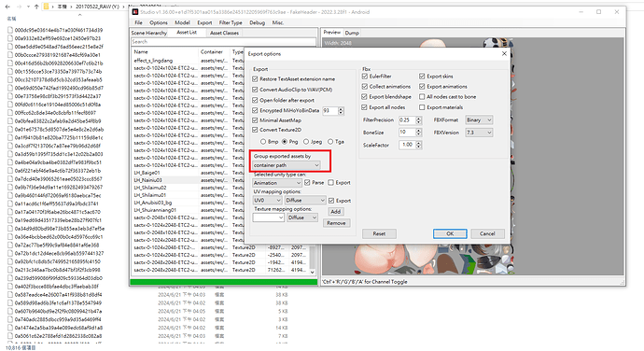Toggle Open folder after export
This screenshot has width=644, height=351.
point(255,100)
